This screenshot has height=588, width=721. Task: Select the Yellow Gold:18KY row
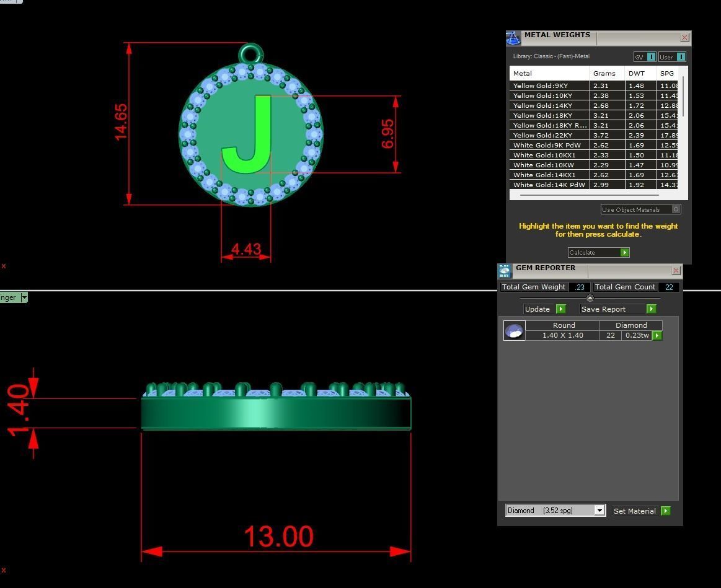594,115
